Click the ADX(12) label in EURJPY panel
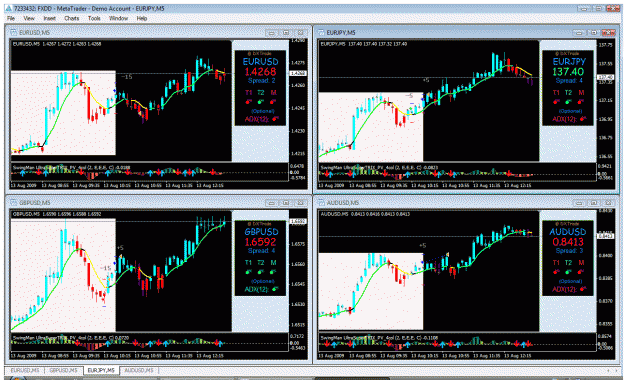This screenshot has width=625, height=380. [564, 119]
